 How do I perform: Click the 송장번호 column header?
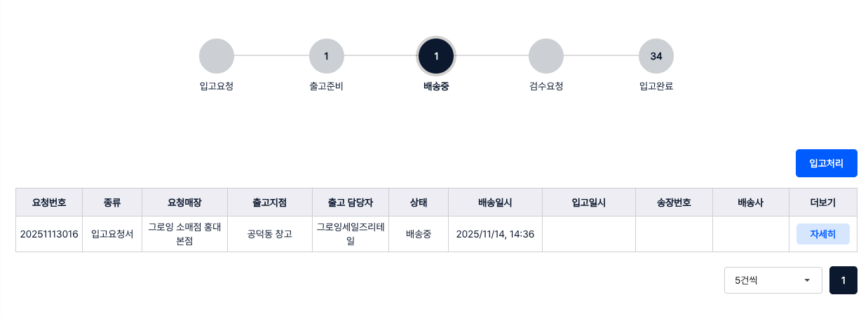coord(674,202)
